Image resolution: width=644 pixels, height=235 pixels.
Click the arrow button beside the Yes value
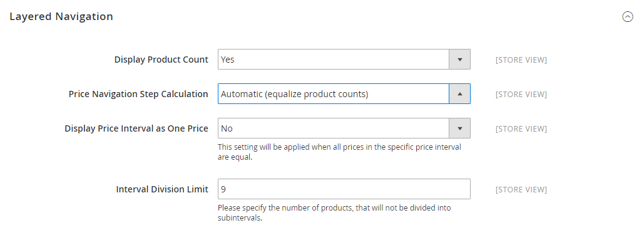point(459,60)
